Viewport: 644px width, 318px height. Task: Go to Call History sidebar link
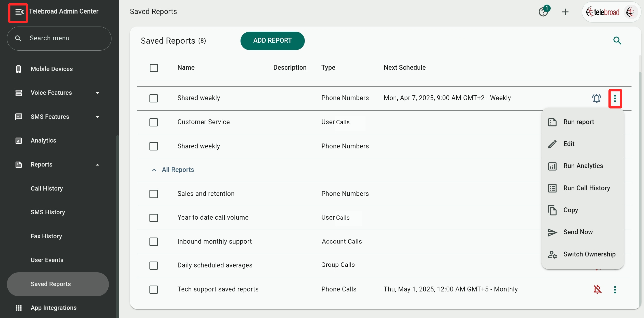pyautogui.click(x=47, y=189)
